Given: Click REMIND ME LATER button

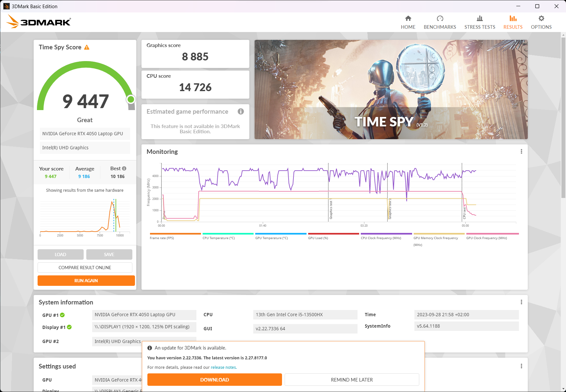Looking at the screenshot, I should [352, 380].
